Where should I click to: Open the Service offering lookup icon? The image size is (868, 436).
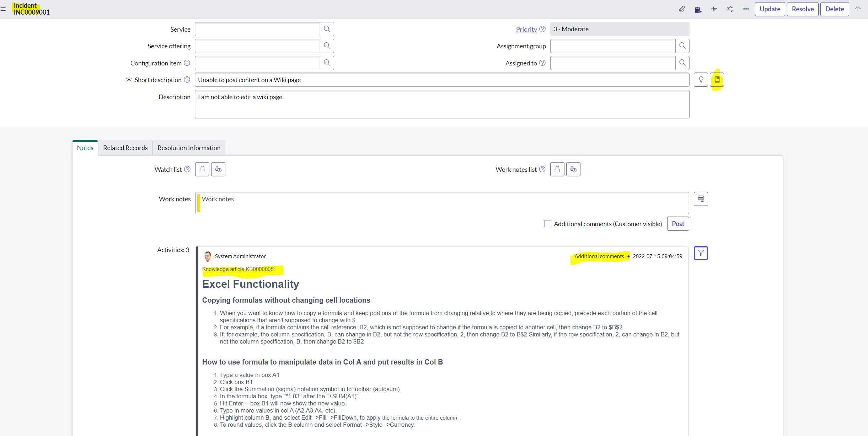coord(327,46)
